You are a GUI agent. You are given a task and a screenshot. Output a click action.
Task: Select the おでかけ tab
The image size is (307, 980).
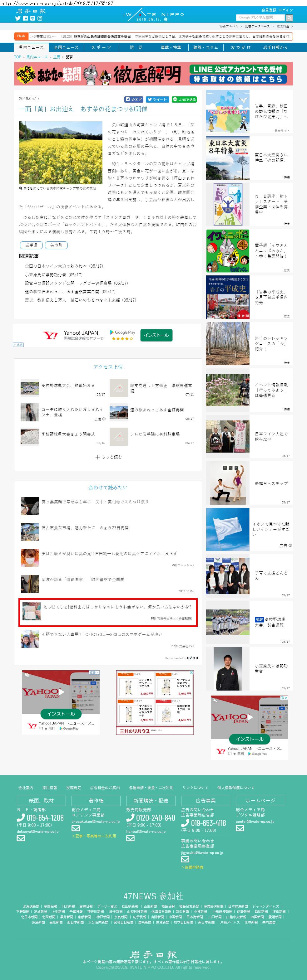coord(240,47)
